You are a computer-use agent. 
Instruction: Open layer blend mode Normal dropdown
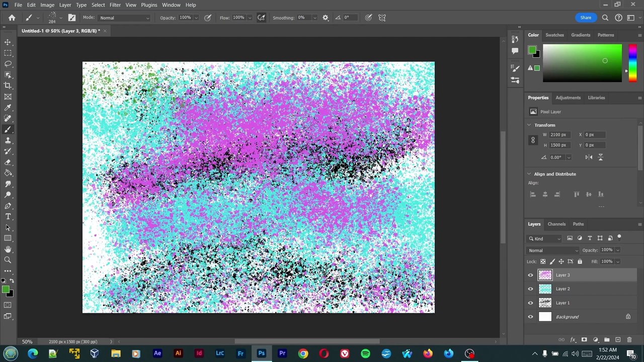(x=553, y=250)
